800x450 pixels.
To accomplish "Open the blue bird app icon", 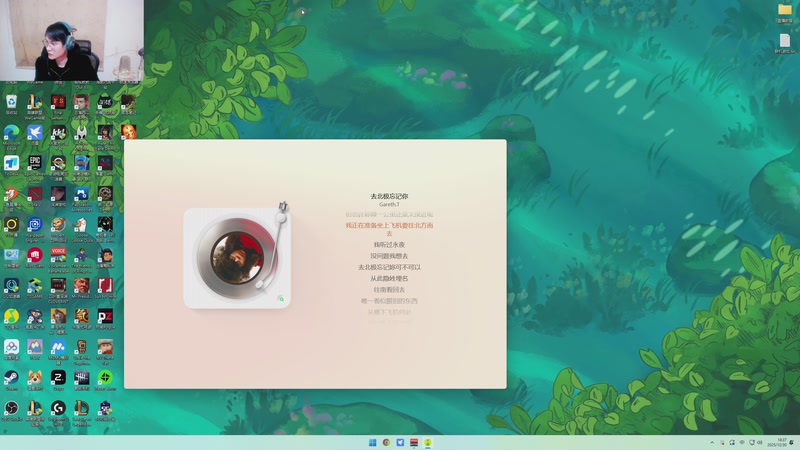I will coord(35,133).
